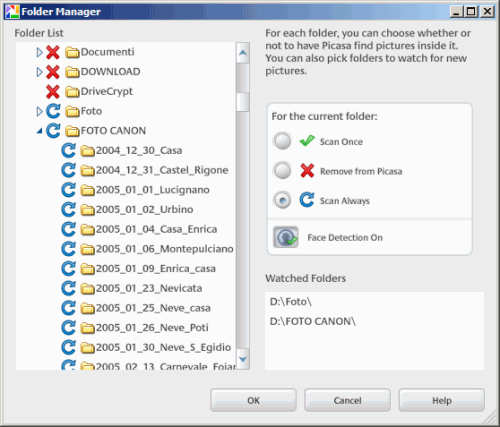Click the Remove from Picasa label text

point(361,171)
